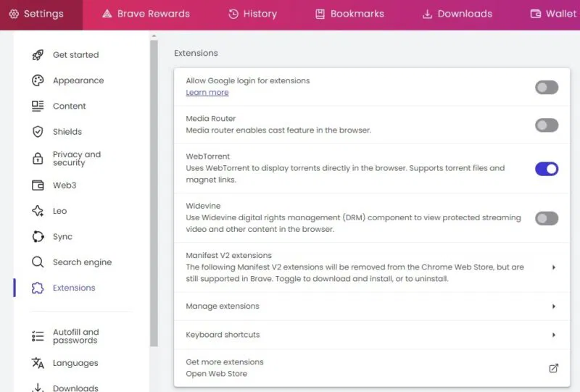
Task: Click the Languages translate icon
Action: (x=38, y=363)
